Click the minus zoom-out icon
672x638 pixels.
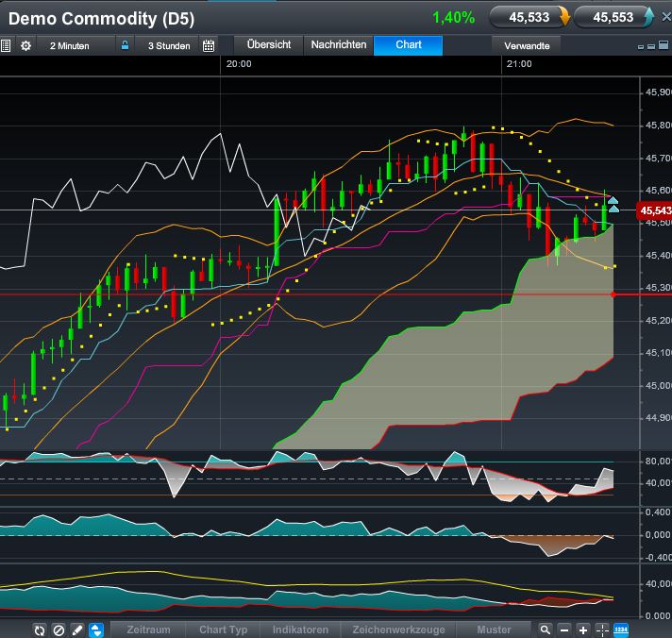point(563,630)
